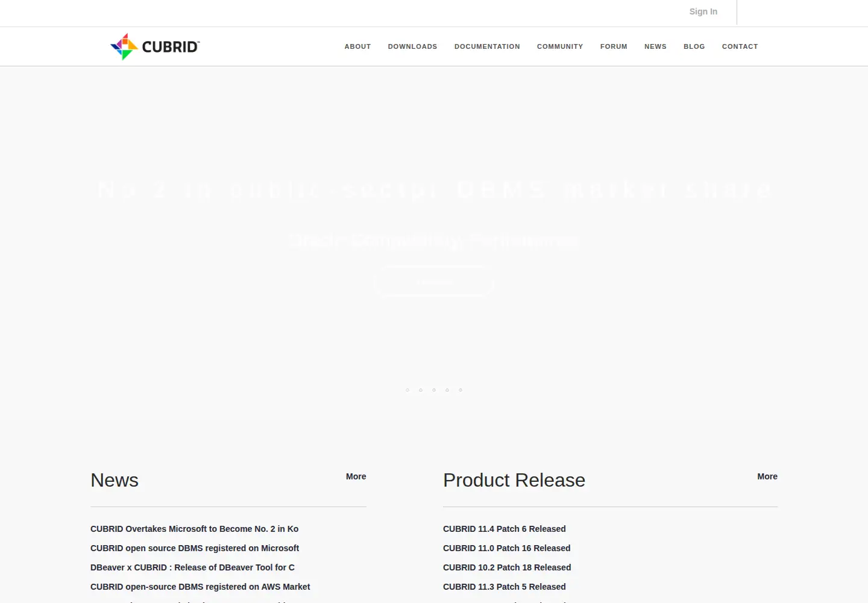Click the CUBRID logo
The width and height of the screenshot is (868, 603).
(x=155, y=46)
